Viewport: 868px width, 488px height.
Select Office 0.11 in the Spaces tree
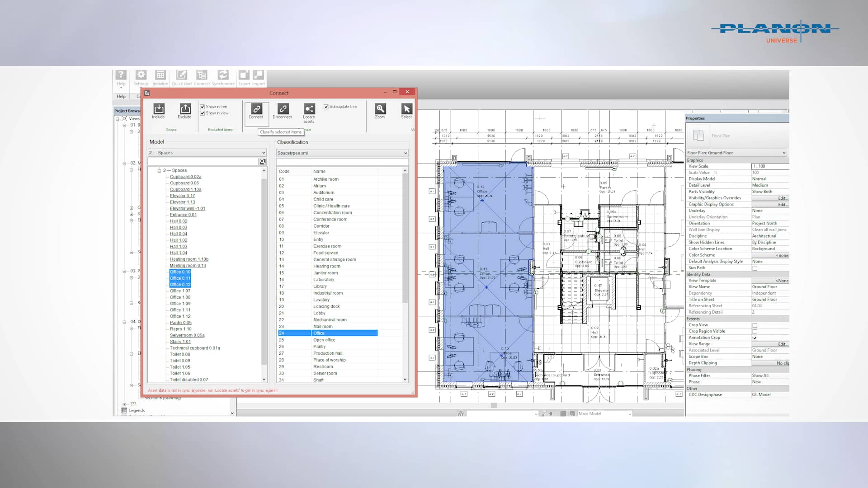coord(180,278)
